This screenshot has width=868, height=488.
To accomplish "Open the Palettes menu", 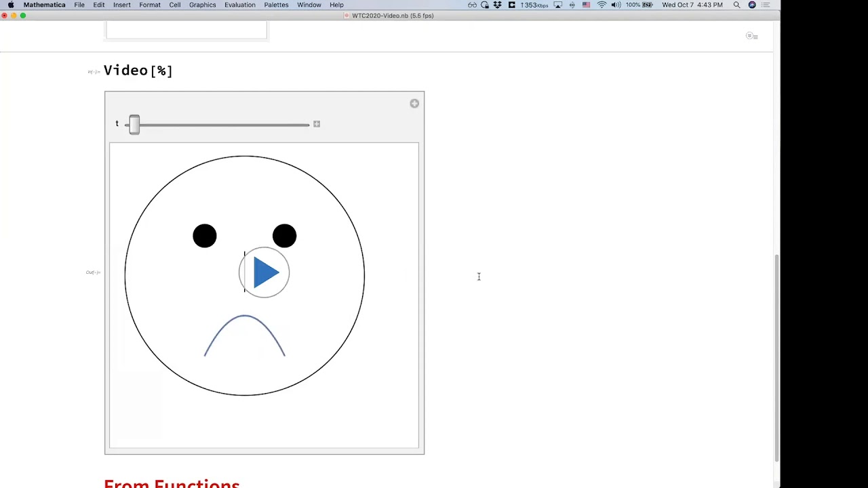I will (x=276, y=5).
